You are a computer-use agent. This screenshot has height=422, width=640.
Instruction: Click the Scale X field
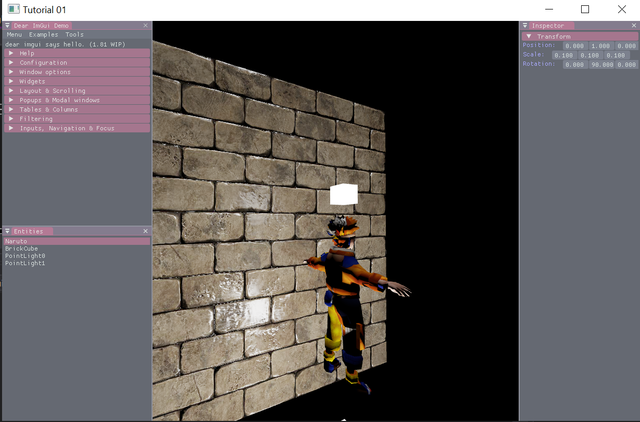click(x=564, y=55)
